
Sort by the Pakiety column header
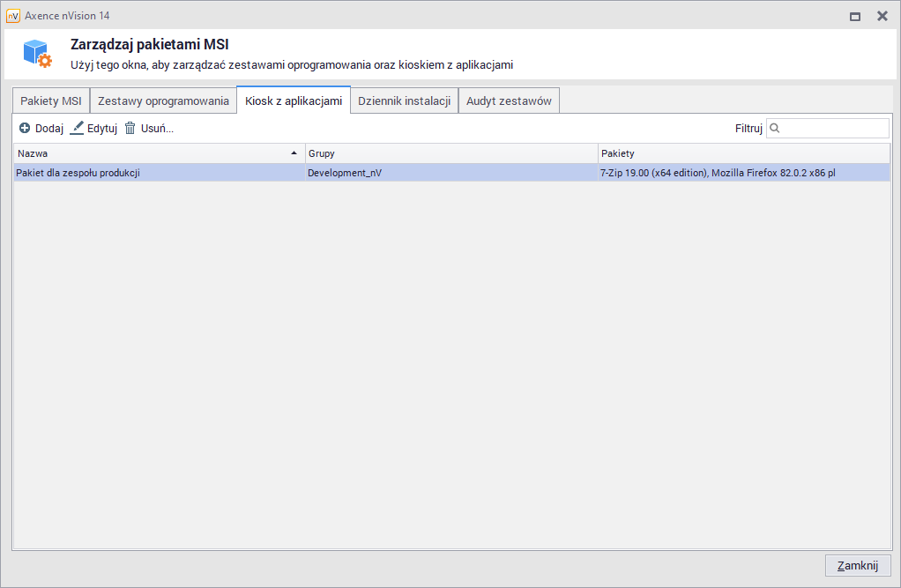click(743, 153)
